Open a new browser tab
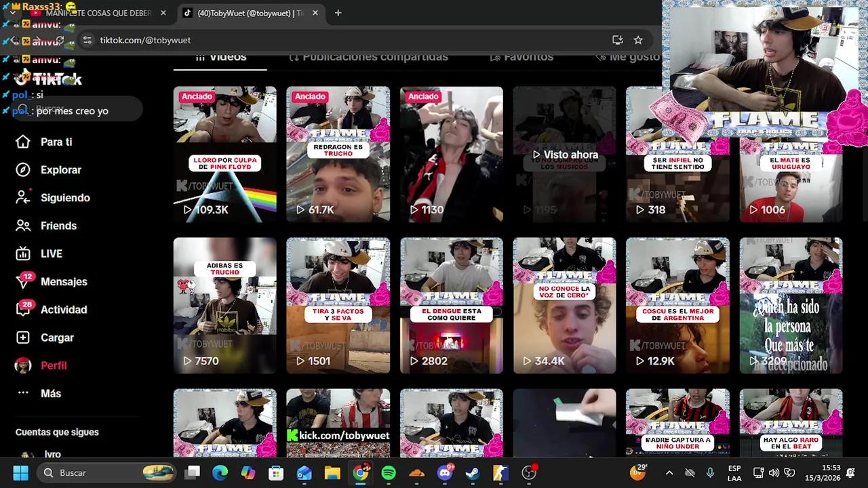Screen dimensions: 868x488 pos(338,13)
